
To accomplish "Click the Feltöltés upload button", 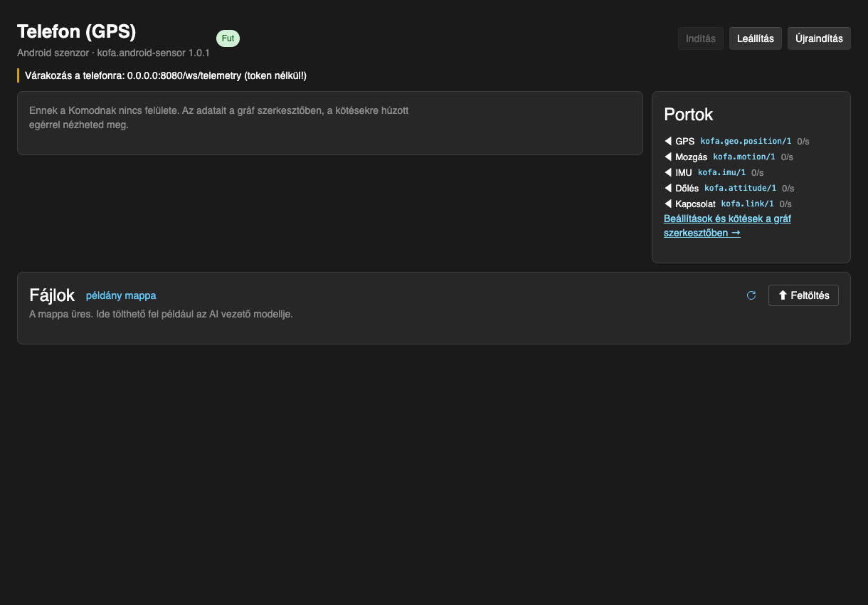I will [x=803, y=295].
